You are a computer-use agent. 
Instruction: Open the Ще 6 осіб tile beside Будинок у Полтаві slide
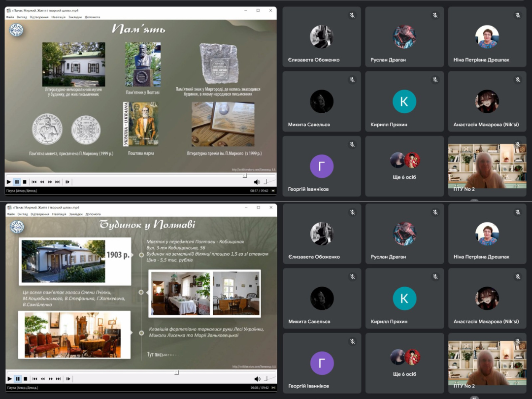coord(405,363)
